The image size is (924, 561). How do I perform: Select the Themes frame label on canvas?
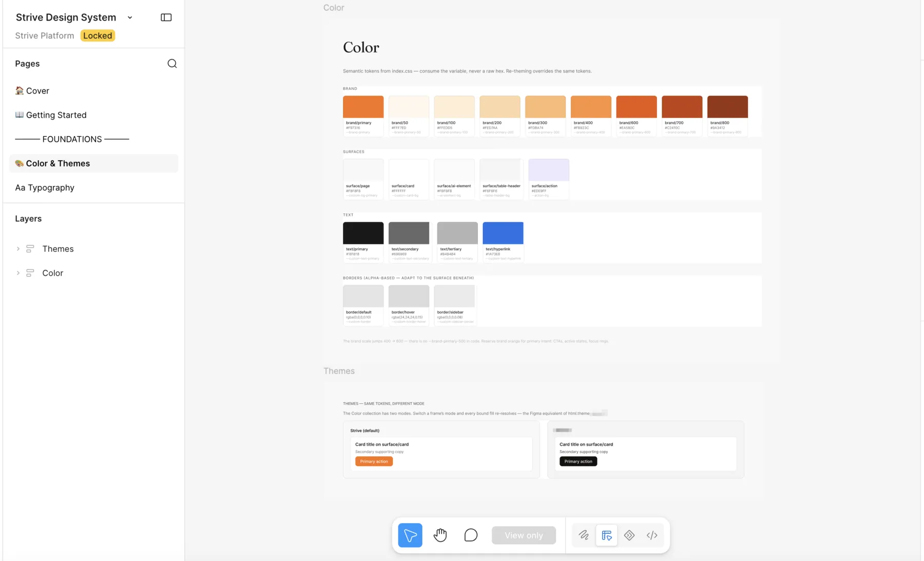coord(339,371)
